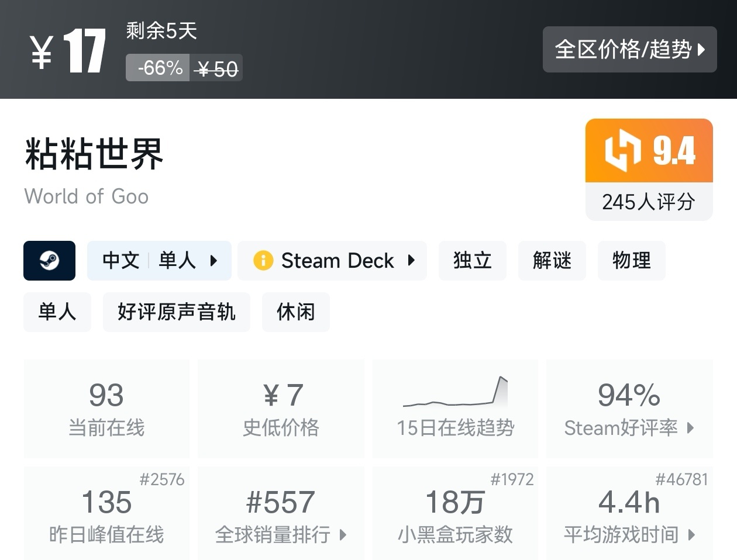Open the Steam好评率 rating details
The image size is (737, 560).
click(629, 428)
